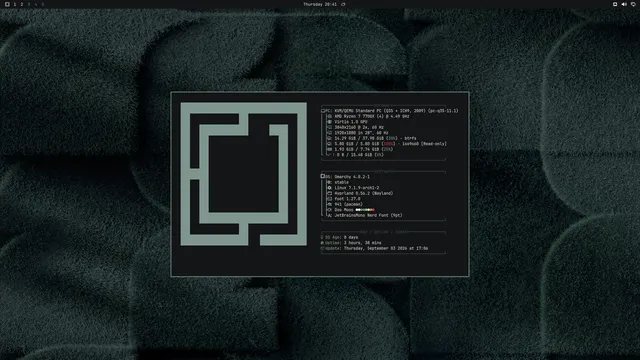Click the update indicator icon beside the clock
The image size is (640, 360).
[343, 4]
